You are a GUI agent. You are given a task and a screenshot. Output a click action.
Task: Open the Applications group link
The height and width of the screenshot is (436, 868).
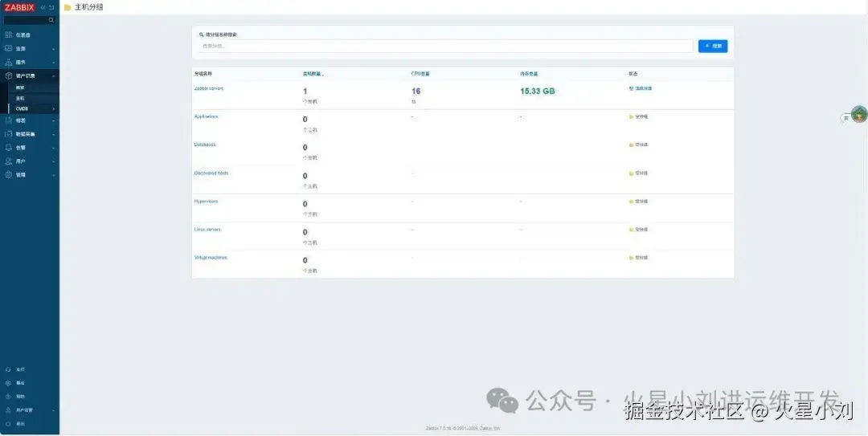[x=206, y=116]
